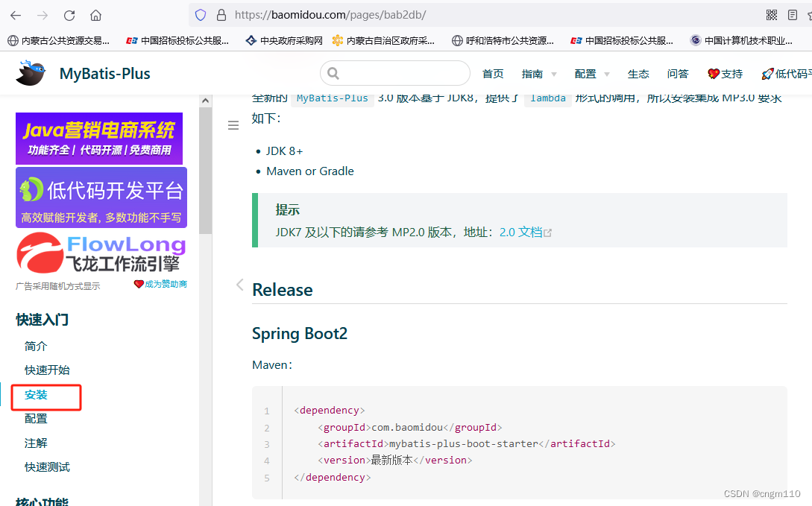Click the previous page chevron beside Release
The width and height of the screenshot is (812, 506).
(x=240, y=285)
